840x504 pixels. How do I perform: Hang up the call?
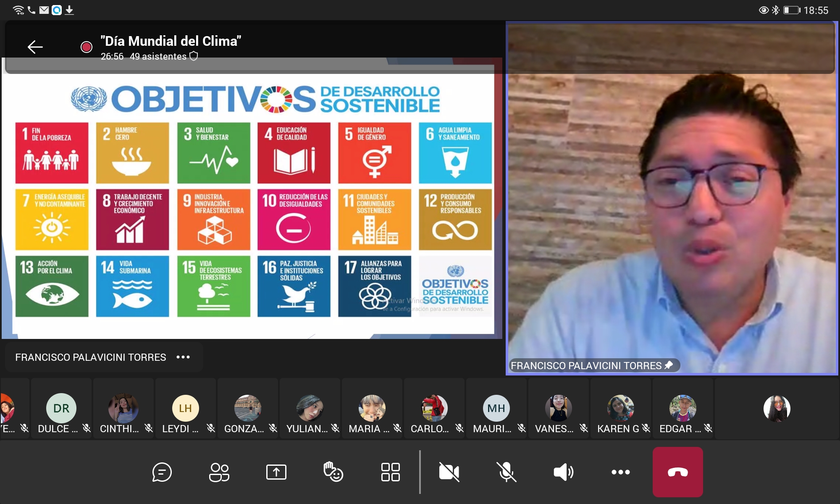click(x=677, y=472)
